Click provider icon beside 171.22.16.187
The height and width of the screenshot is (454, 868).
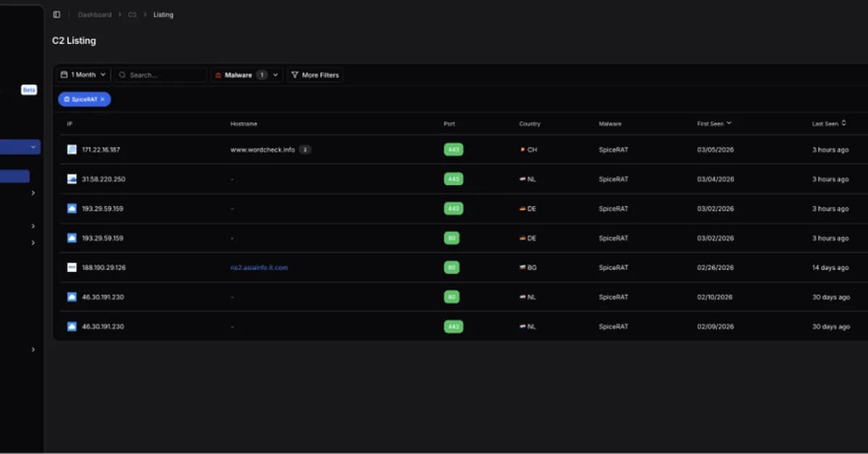72,150
